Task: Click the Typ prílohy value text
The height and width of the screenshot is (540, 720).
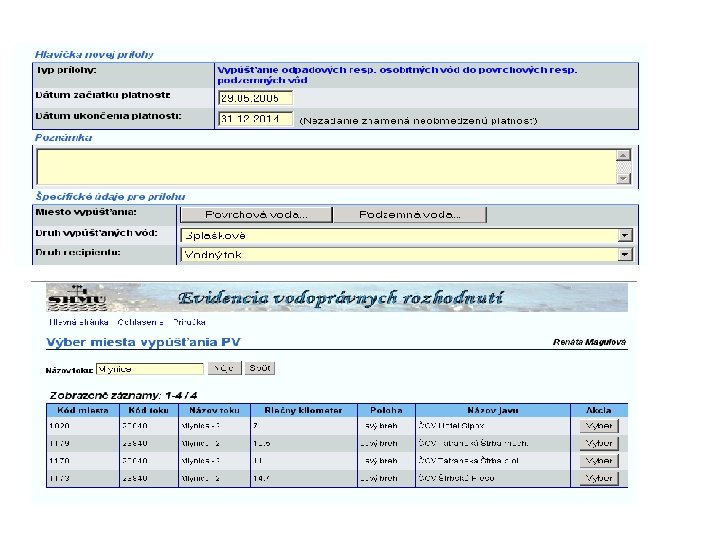Action: [x=397, y=75]
